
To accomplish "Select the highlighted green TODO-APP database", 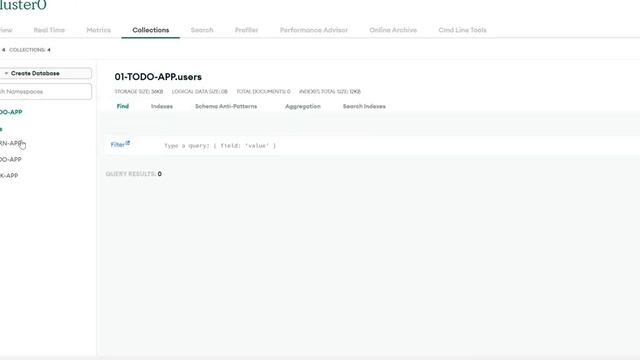I will pyautogui.click(x=11, y=112).
